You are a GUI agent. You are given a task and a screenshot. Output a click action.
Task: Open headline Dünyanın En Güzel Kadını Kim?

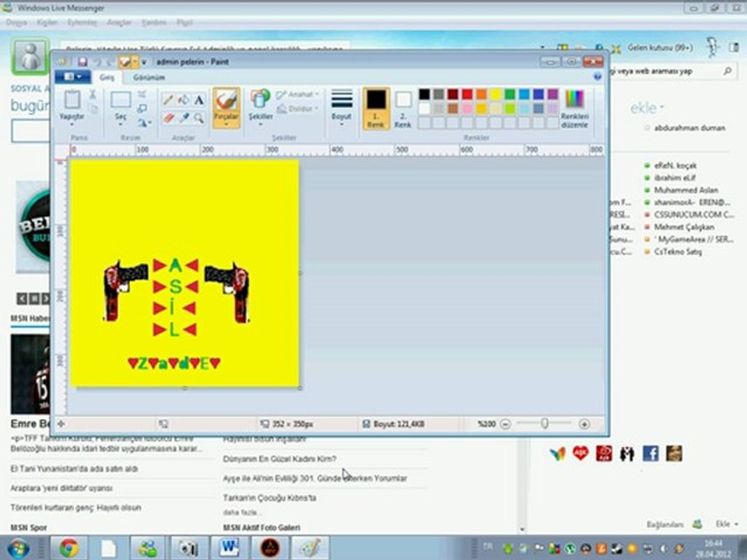279,459
